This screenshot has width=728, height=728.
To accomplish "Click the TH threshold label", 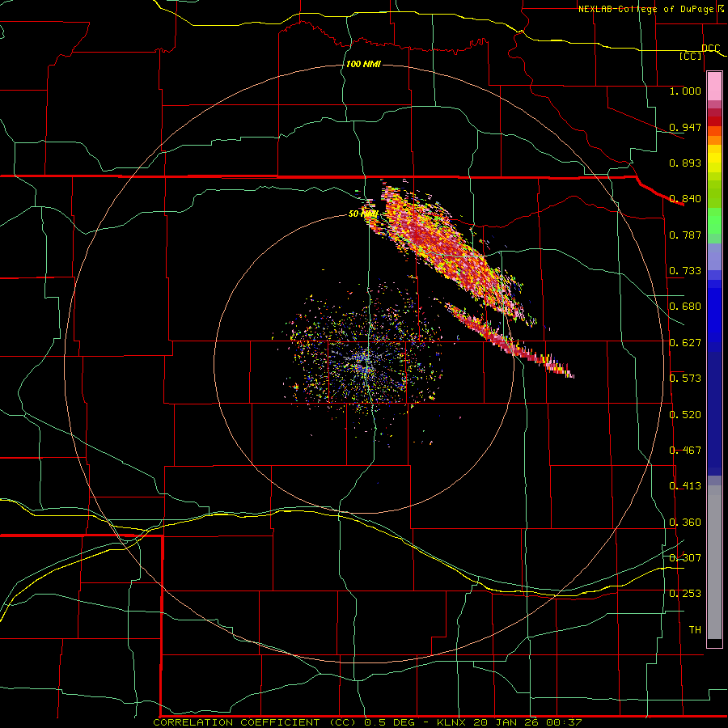I will click(695, 630).
